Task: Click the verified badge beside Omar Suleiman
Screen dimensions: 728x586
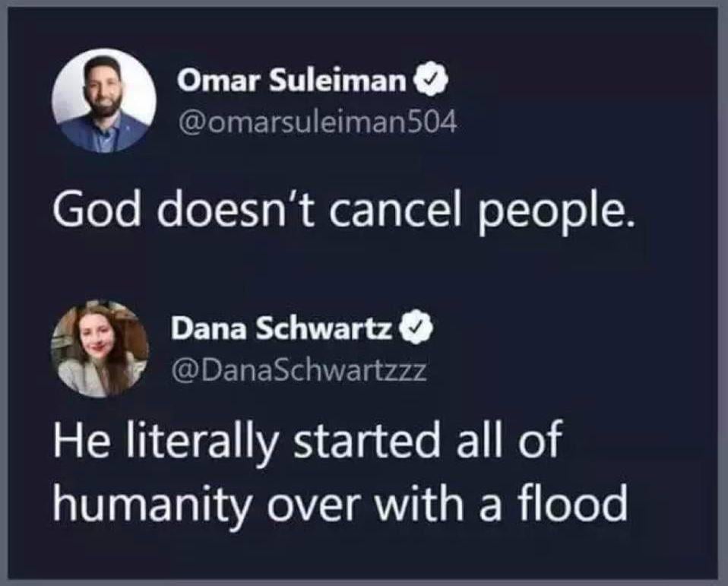Action: (434, 81)
